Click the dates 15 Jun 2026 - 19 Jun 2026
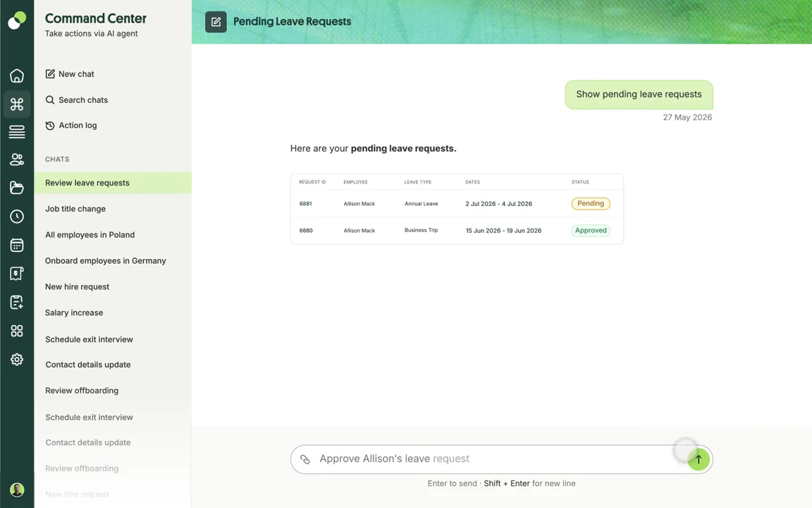This screenshot has height=508, width=812. click(503, 231)
